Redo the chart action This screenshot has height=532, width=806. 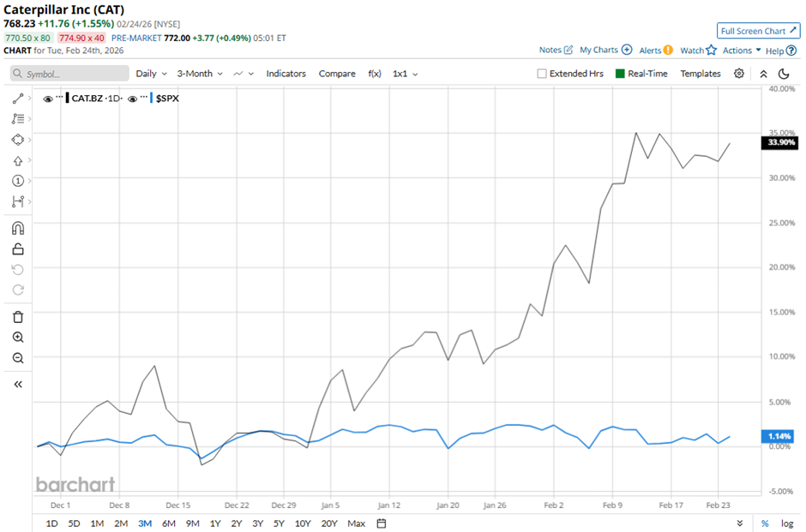tap(18, 290)
